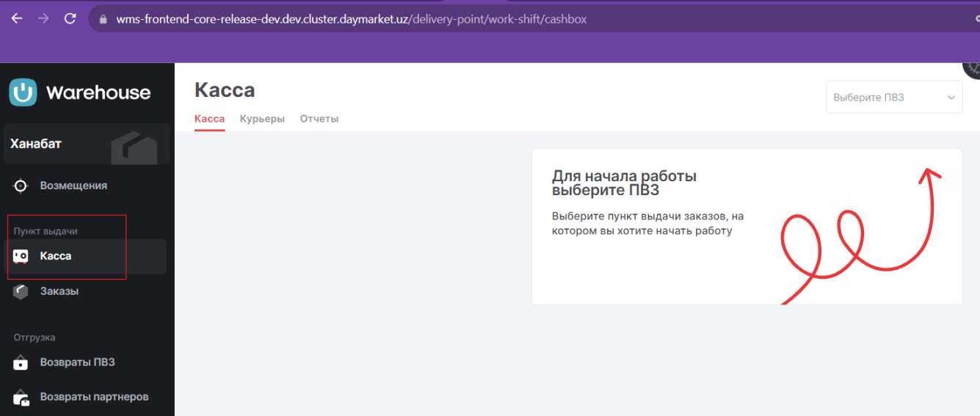
Task: Click the Касса page heading
Action: (x=225, y=90)
